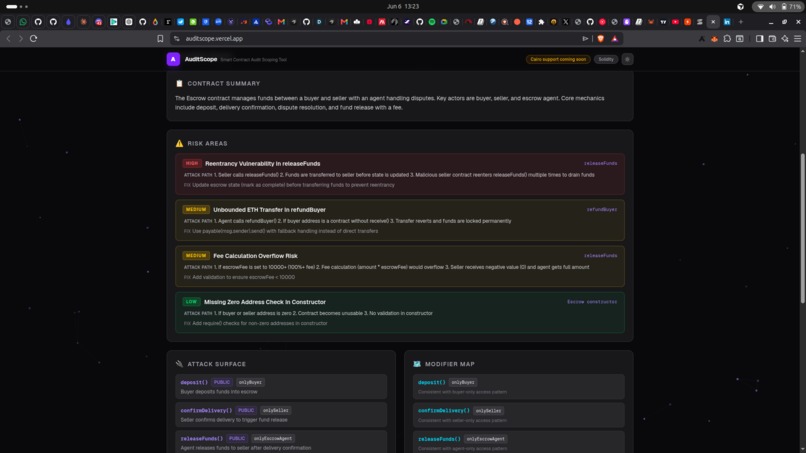Open Missing Zero Address Check in Constructor
Screen dimensions: 806x453
(x=265, y=302)
